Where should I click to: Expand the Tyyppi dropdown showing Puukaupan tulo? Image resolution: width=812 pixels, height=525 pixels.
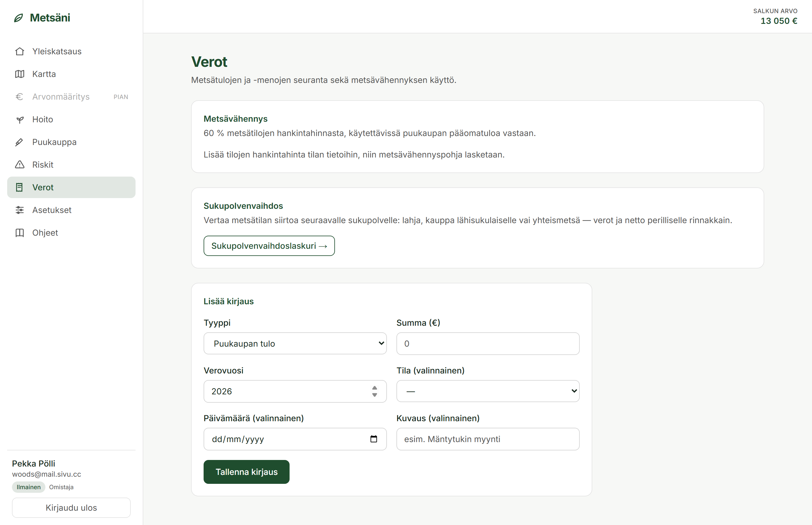[x=295, y=344]
